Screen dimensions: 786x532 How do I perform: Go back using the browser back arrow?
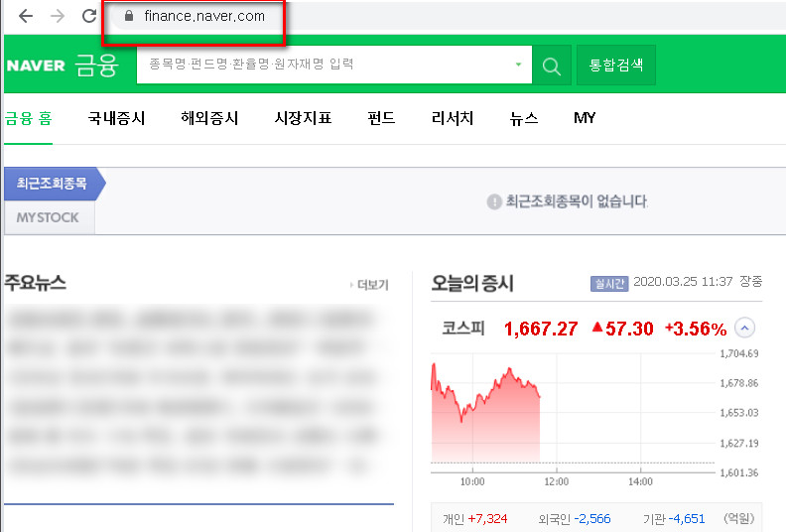click(x=26, y=16)
